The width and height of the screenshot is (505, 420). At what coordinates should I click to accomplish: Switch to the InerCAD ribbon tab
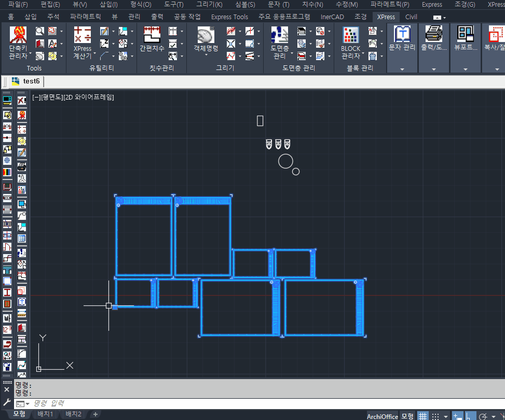(332, 17)
